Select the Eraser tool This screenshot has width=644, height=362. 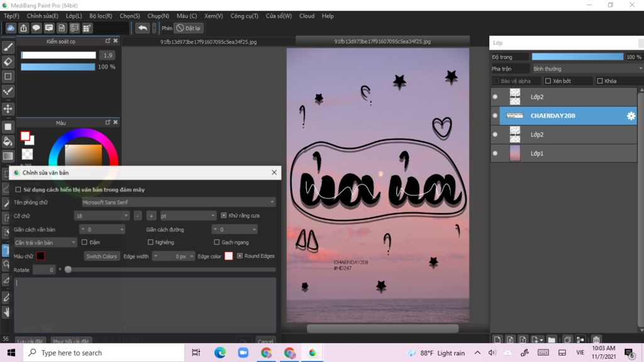tap(8, 62)
